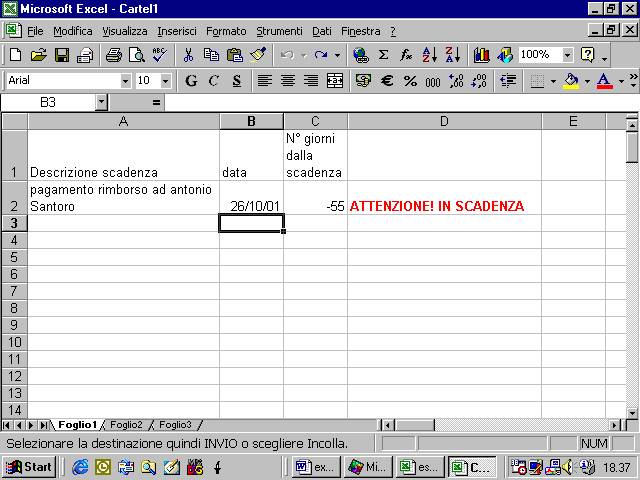The width and height of the screenshot is (640, 480).
Task: Switch to the Foglio2 sheet tab
Action: click(126, 425)
